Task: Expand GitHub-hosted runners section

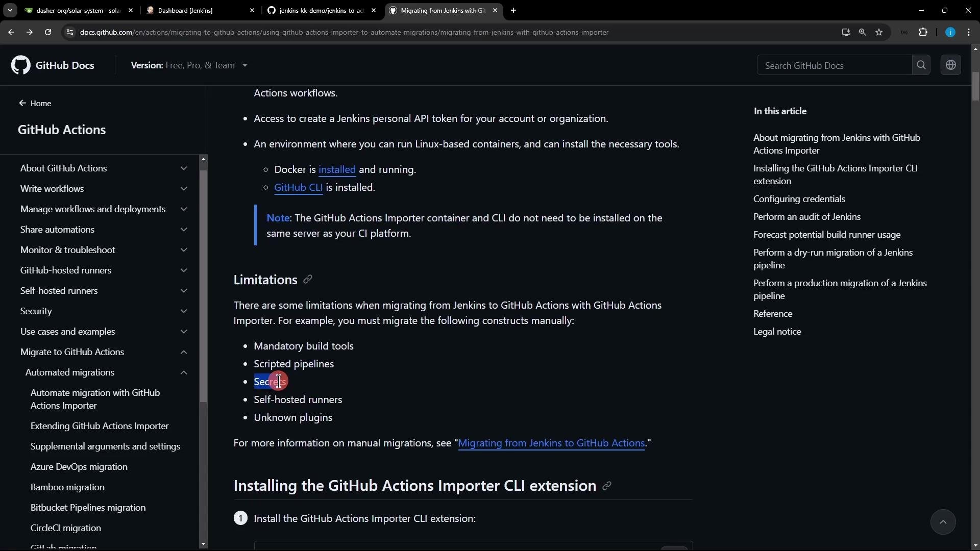Action: [x=104, y=270]
